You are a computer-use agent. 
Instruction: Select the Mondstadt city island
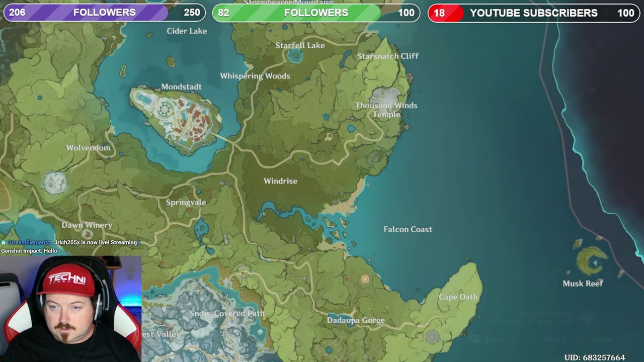175,120
